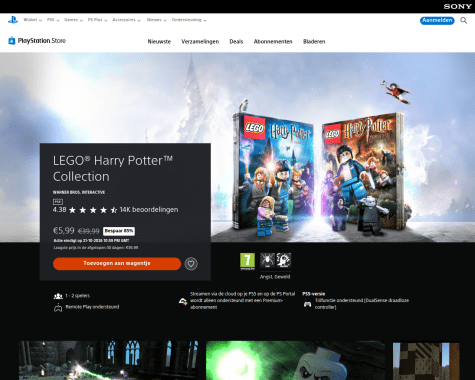Click the PS5-versie heading
The width and height of the screenshot is (475, 380).
coord(314,294)
